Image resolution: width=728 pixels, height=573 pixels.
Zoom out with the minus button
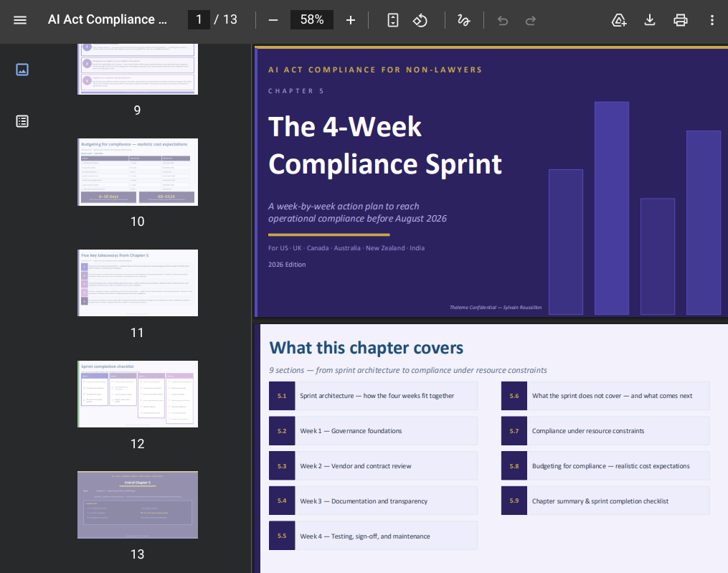pyautogui.click(x=273, y=20)
